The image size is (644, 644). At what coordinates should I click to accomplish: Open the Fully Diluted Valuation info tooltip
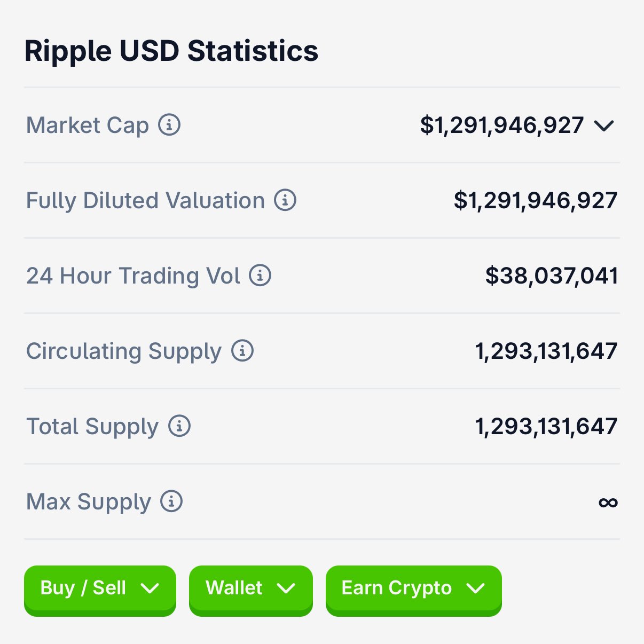(285, 200)
